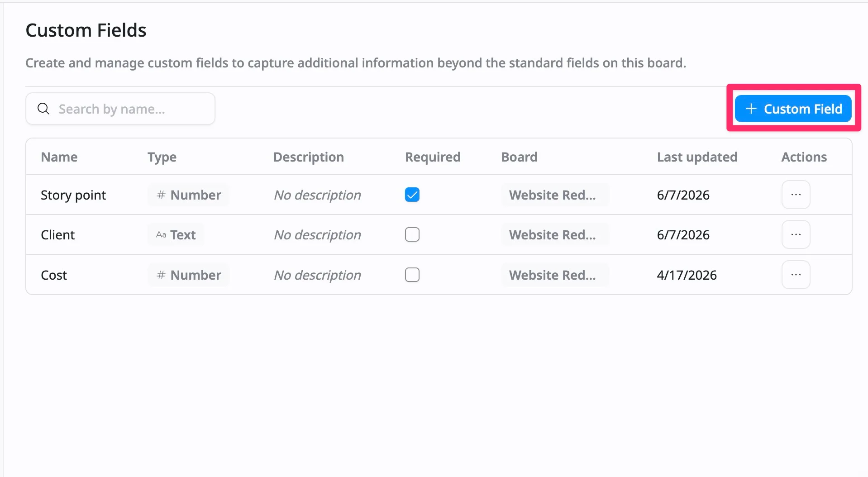Viewport: 868px width, 477px height.
Task: Select the Story point field name
Action: click(73, 195)
